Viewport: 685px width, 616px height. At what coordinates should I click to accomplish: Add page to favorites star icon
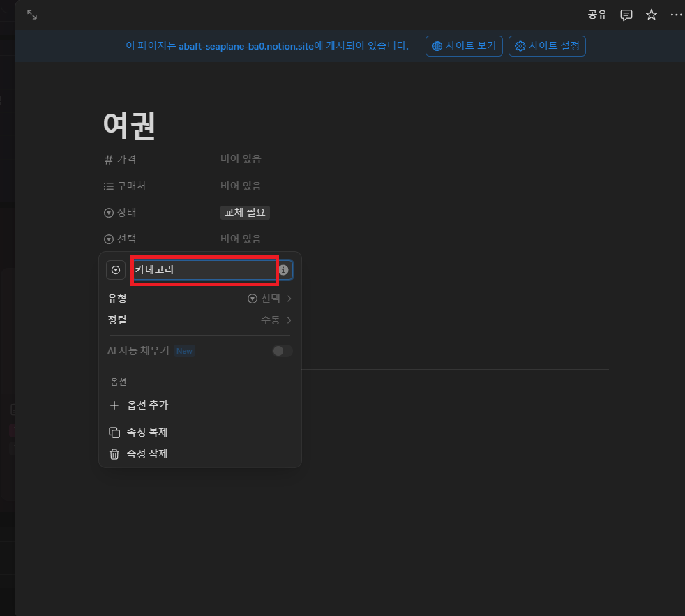pos(652,15)
